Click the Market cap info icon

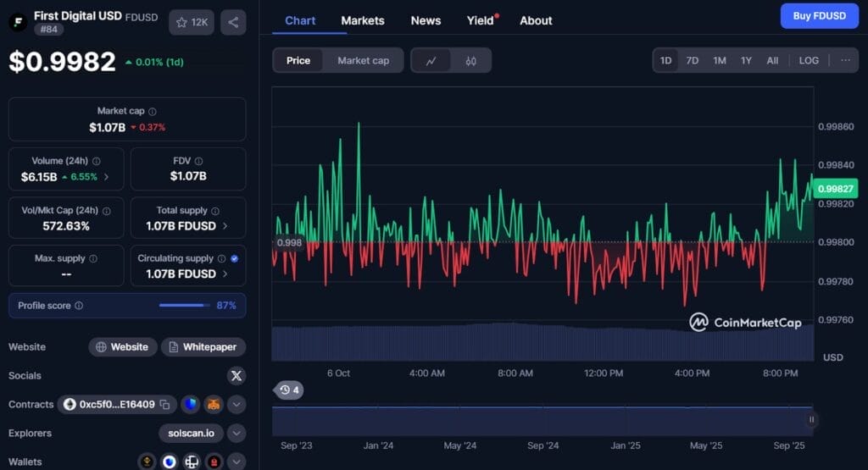coord(153,112)
